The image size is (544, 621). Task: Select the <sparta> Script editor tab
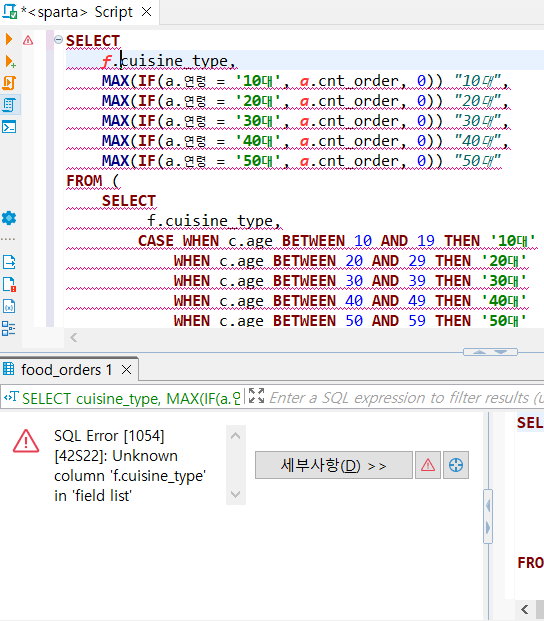76,12
